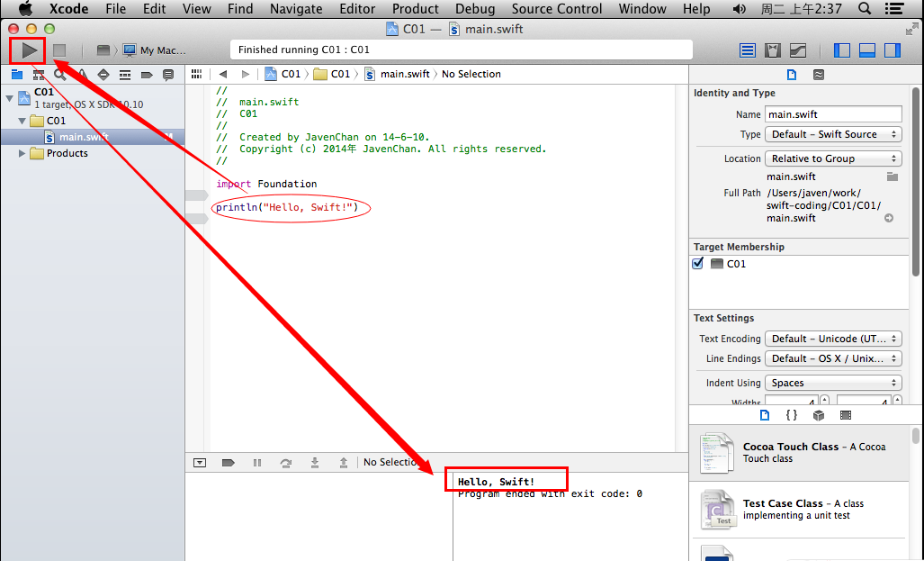This screenshot has height=561, width=924.
Task: Select main.swift in the project navigator
Action: pos(93,137)
